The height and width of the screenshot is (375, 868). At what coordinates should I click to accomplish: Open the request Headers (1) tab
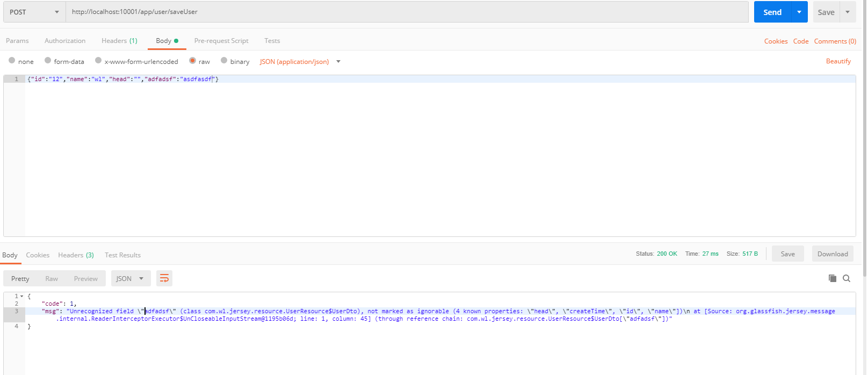[119, 41]
